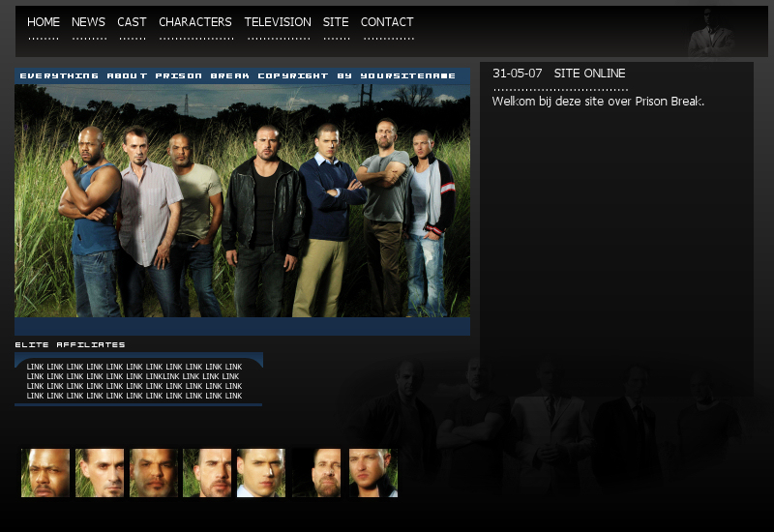Screen dimensions: 774x532
Task: Select the text 'Welkom bij deze site over Prison Break.'
Action: point(598,102)
